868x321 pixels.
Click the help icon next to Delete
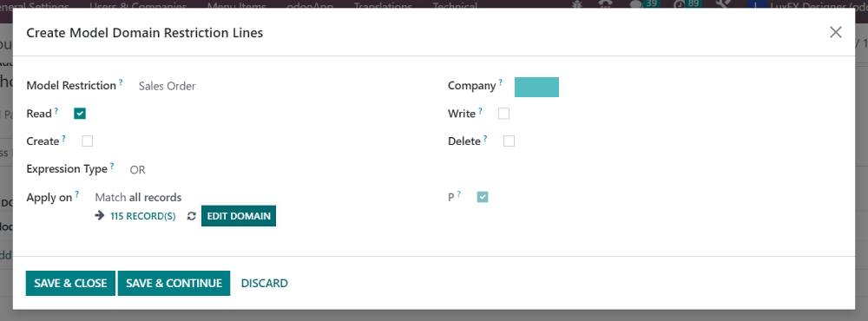[485, 138]
